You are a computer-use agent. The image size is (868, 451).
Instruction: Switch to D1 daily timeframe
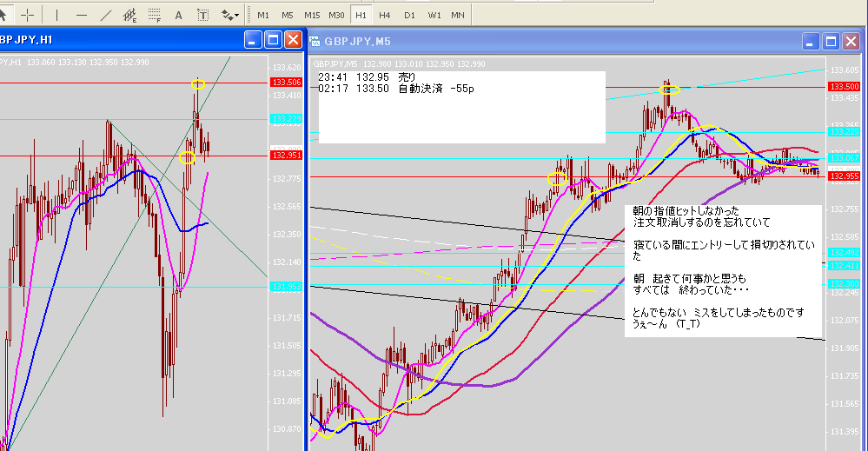click(409, 15)
